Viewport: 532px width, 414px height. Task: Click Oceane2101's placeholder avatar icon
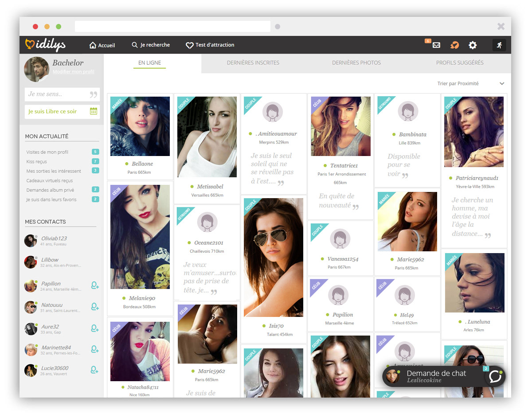[207, 223]
